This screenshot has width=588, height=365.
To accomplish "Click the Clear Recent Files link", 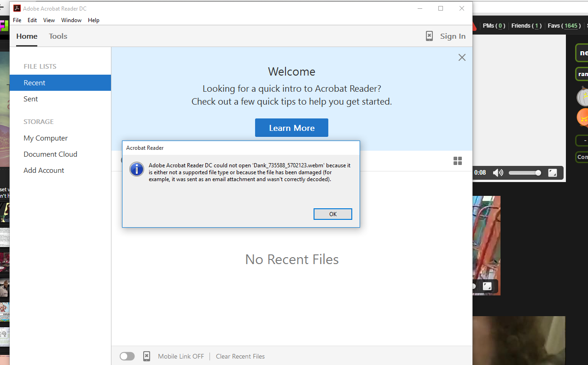I will click(x=240, y=356).
